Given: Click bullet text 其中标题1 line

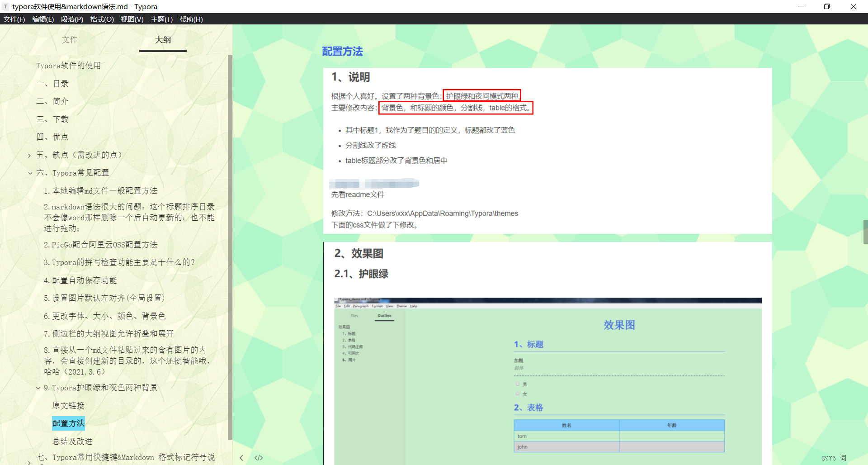Looking at the screenshot, I should click(x=430, y=130).
